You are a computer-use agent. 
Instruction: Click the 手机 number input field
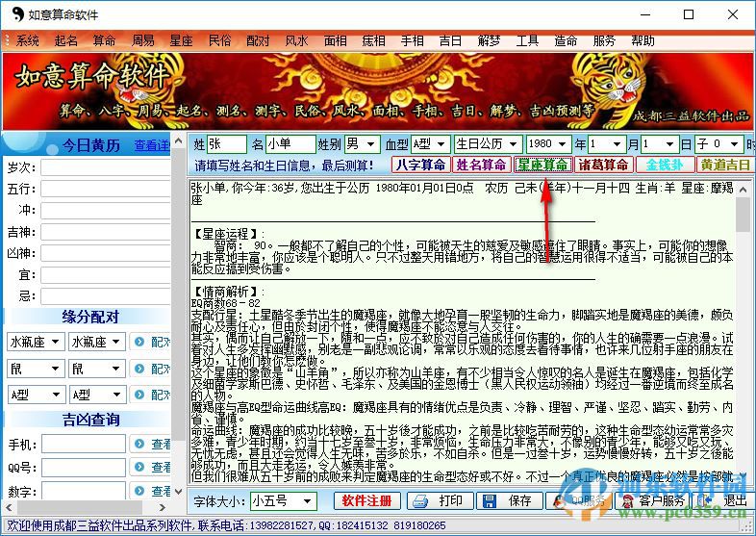[x=84, y=444]
